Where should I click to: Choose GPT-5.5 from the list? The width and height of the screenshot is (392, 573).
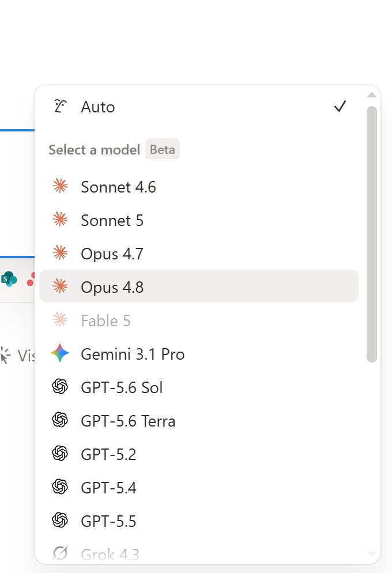[199, 521]
